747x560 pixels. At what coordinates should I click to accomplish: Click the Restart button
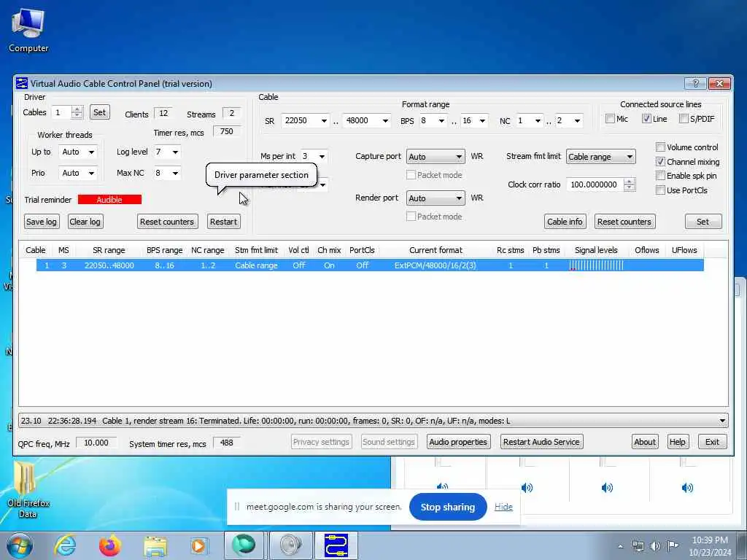click(224, 222)
